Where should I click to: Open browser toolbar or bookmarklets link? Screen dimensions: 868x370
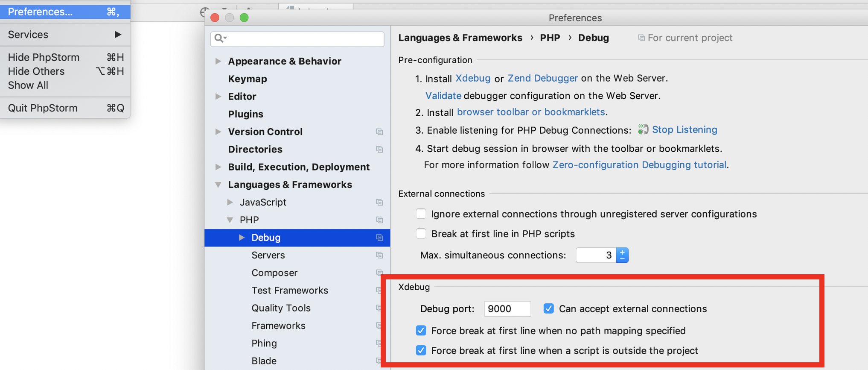(x=531, y=112)
